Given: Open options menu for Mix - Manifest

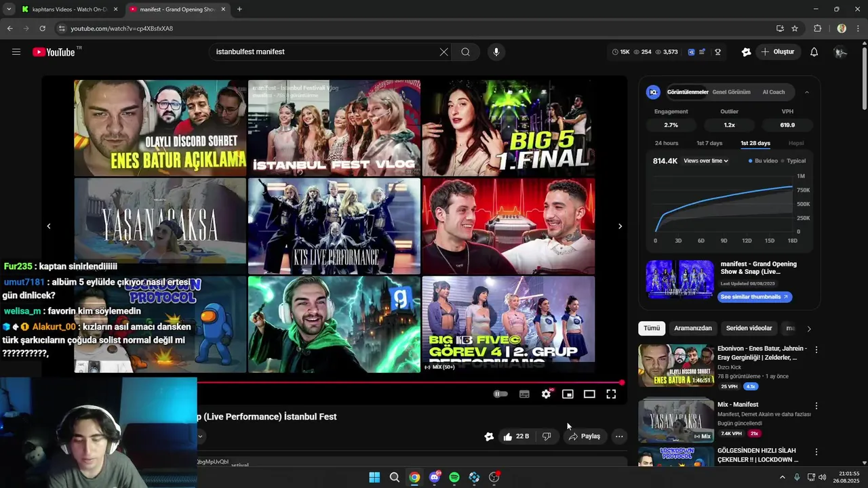Looking at the screenshot, I should coord(816,406).
